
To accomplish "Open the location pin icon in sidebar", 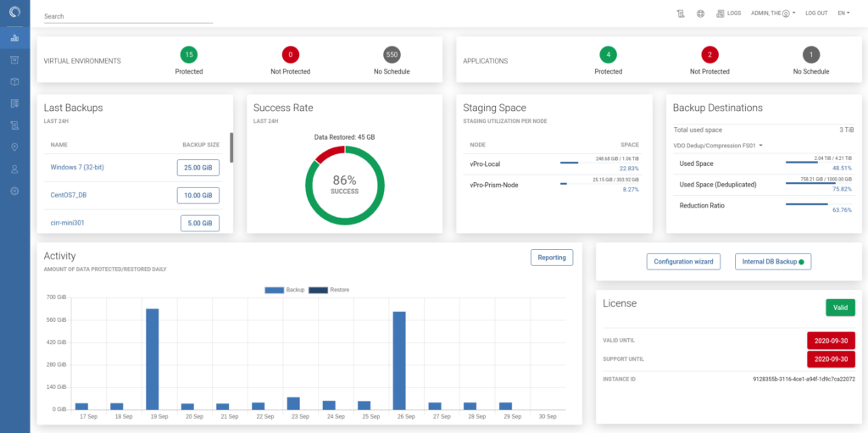I will pyautogui.click(x=14, y=147).
